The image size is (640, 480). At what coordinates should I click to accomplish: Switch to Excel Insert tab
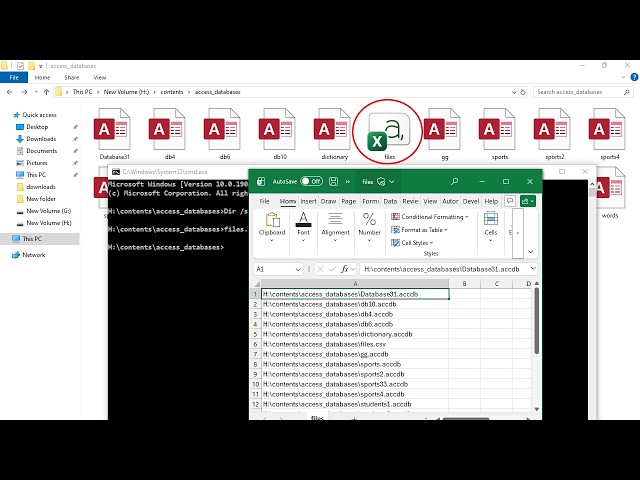pos(308,201)
